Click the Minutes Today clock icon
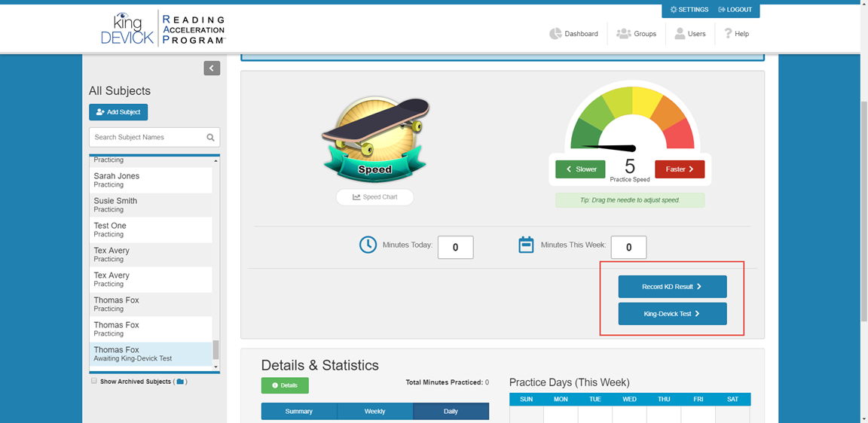 click(368, 245)
